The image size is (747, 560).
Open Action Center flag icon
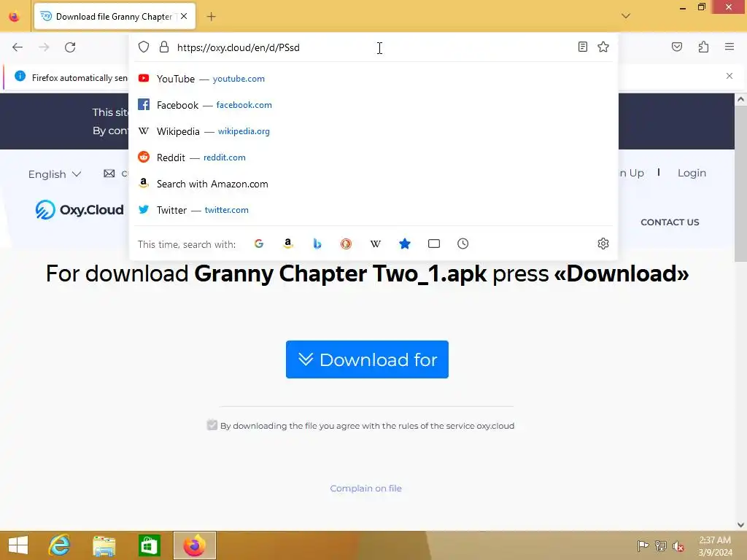click(x=643, y=546)
